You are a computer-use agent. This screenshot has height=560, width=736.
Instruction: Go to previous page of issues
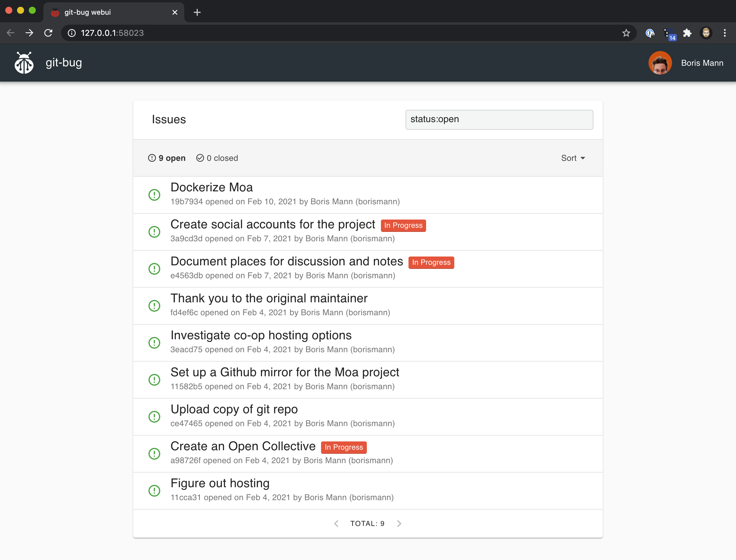(x=336, y=524)
